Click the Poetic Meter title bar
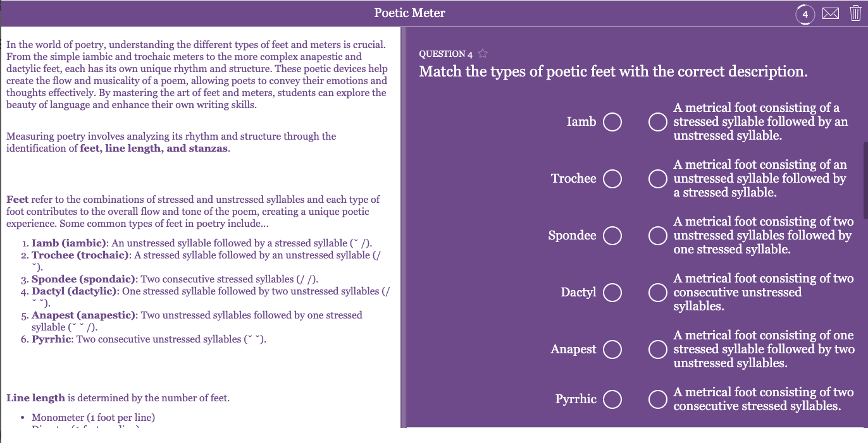The height and width of the screenshot is (443, 868). (x=409, y=13)
